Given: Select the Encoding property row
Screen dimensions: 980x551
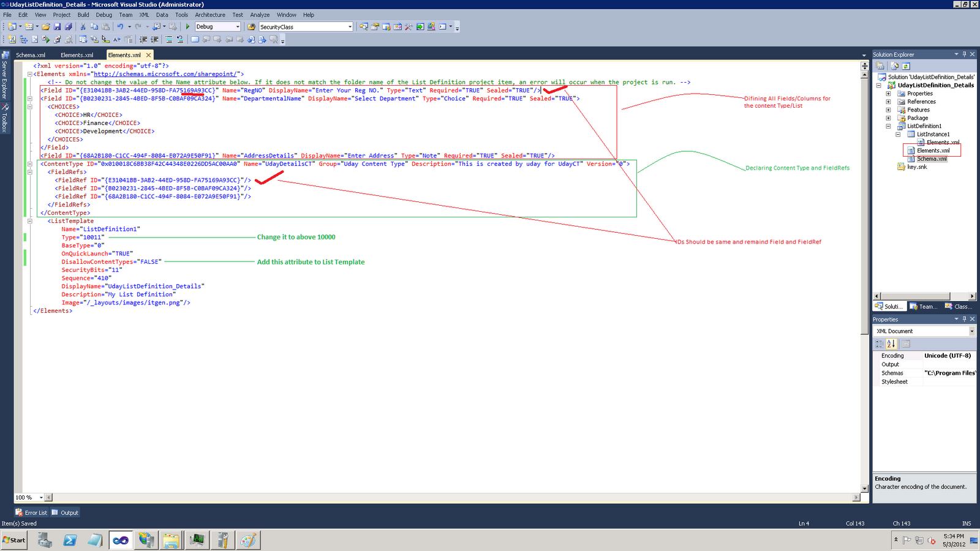Looking at the screenshot, I should click(x=924, y=356).
